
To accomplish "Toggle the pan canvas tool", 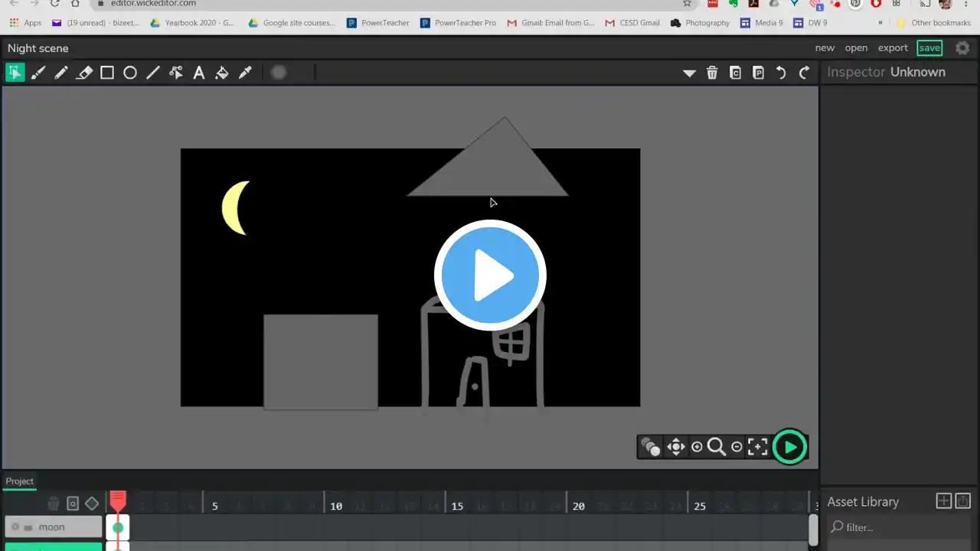I will [x=675, y=447].
